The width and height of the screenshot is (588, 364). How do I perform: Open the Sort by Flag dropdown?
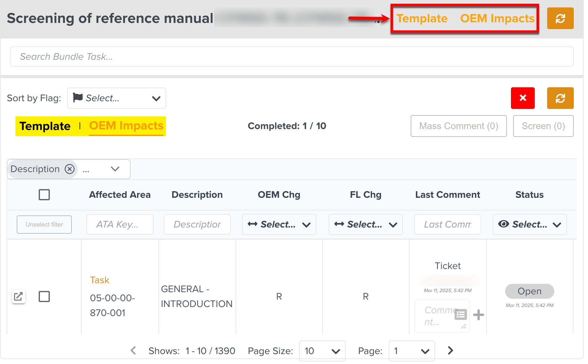117,98
